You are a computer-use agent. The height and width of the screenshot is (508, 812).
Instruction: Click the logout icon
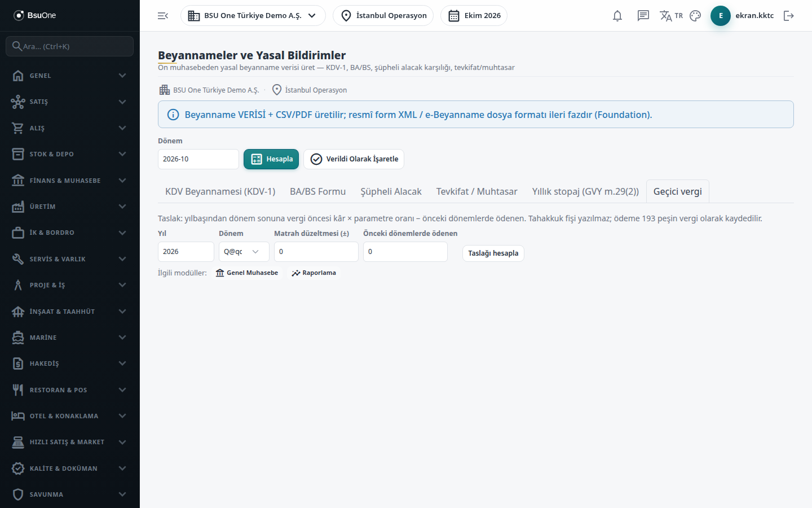pos(789,16)
